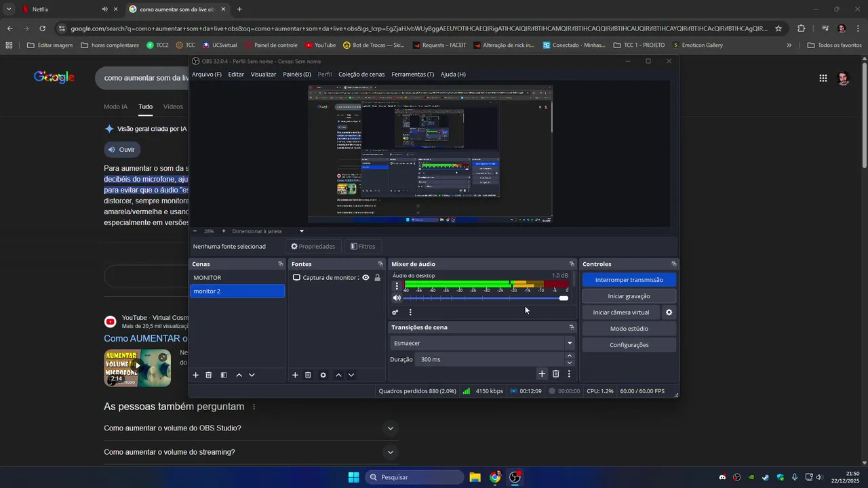
Task: Click Interromper transmissão button
Action: pos(629,280)
